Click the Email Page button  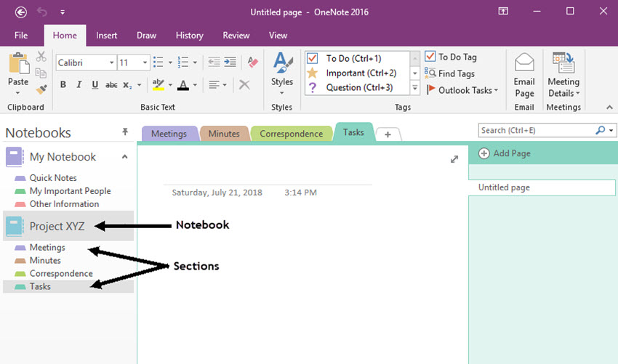(x=524, y=76)
